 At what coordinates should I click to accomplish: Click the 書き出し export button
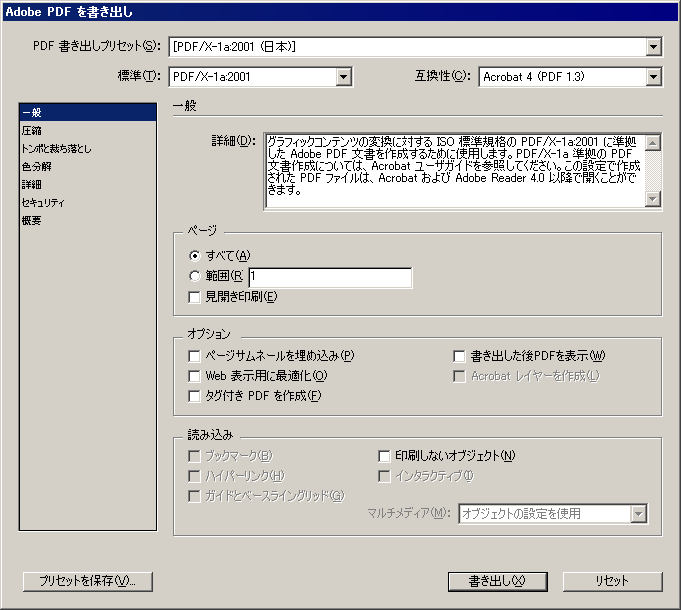click(x=497, y=581)
